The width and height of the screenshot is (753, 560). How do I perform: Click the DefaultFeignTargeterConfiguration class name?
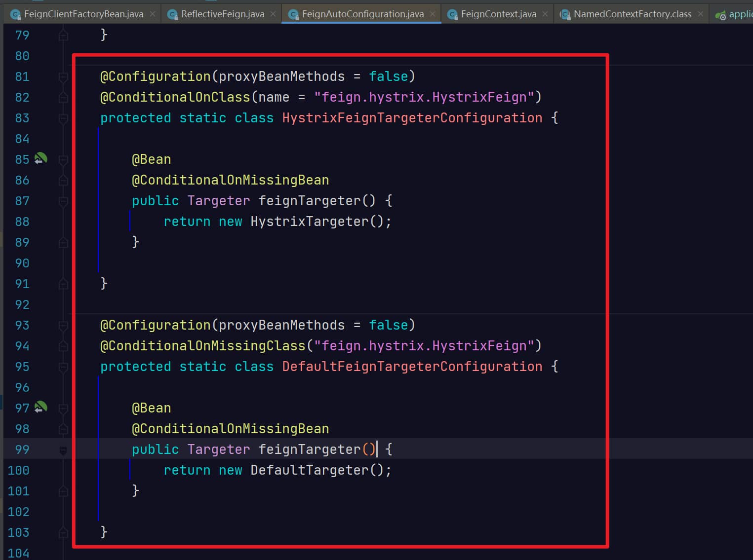click(412, 367)
